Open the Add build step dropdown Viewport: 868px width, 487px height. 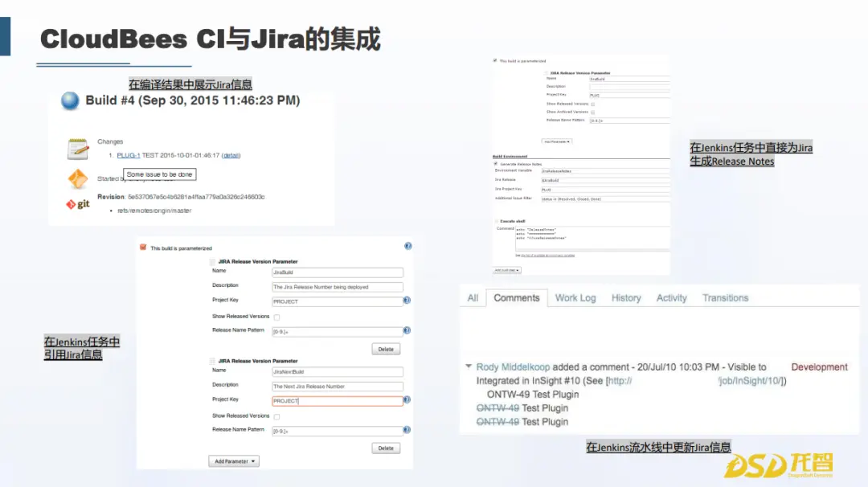tap(507, 270)
